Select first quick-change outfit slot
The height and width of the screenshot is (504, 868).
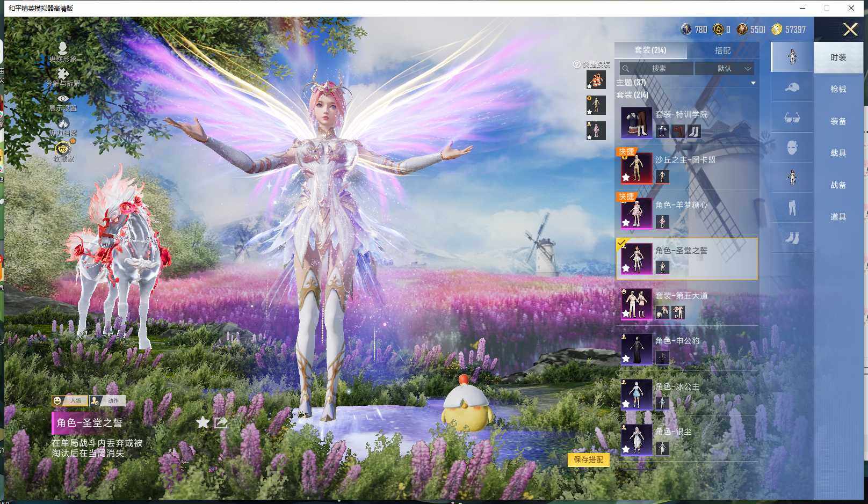(x=596, y=80)
